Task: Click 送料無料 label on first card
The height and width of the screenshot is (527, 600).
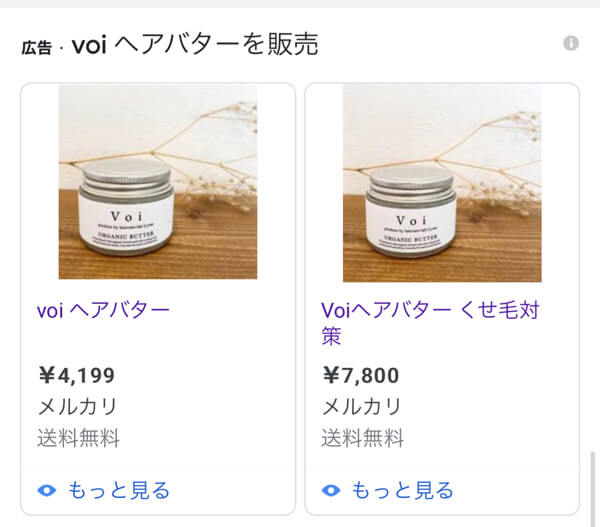Action: tap(78, 438)
